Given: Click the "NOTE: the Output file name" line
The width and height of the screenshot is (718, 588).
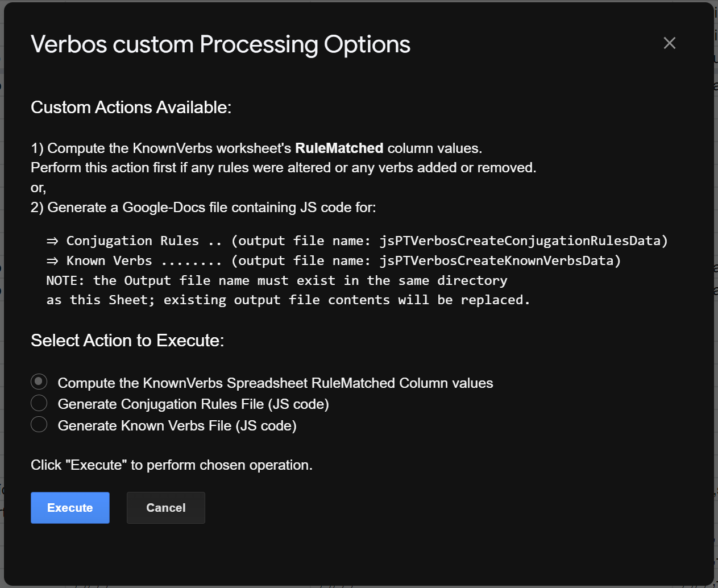Looking at the screenshot, I should click(276, 281).
